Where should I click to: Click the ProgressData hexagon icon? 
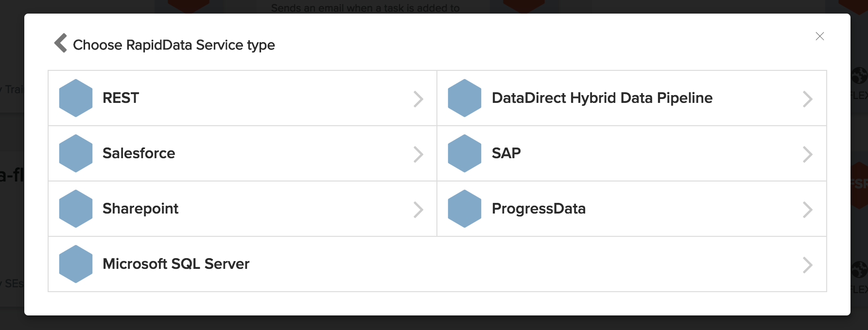(x=465, y=209)
